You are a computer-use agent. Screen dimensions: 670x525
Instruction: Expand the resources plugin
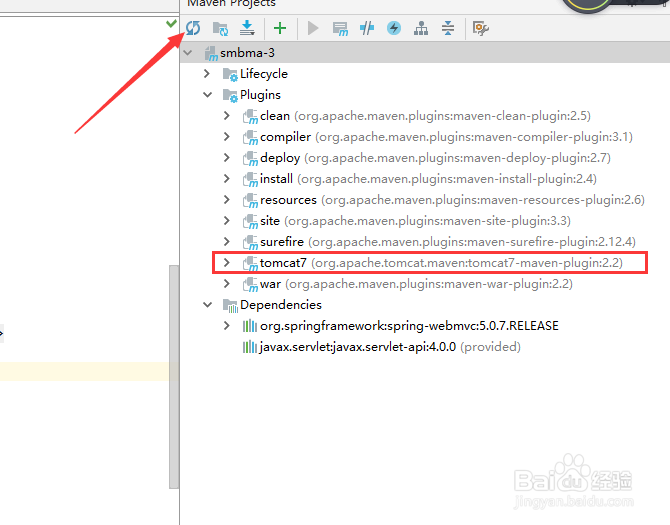pyautogui.click(x=227, y=199)
